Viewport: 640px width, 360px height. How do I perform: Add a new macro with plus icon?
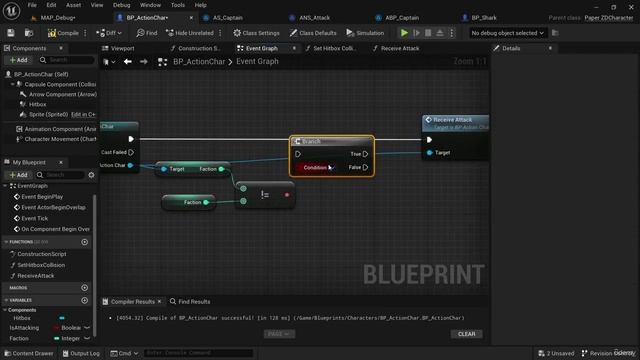click(x=84, y=288)
